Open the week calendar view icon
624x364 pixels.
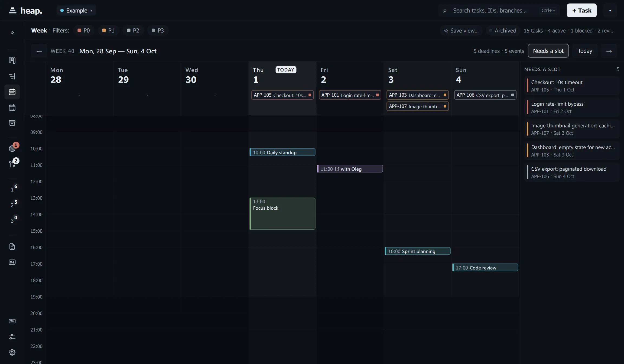point(12,92)
